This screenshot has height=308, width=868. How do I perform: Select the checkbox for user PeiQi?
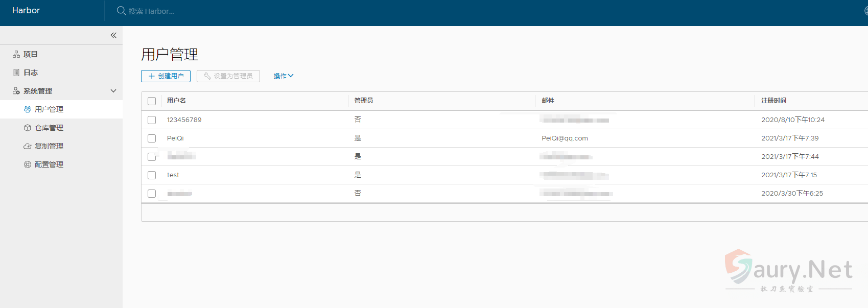point(152,138)
